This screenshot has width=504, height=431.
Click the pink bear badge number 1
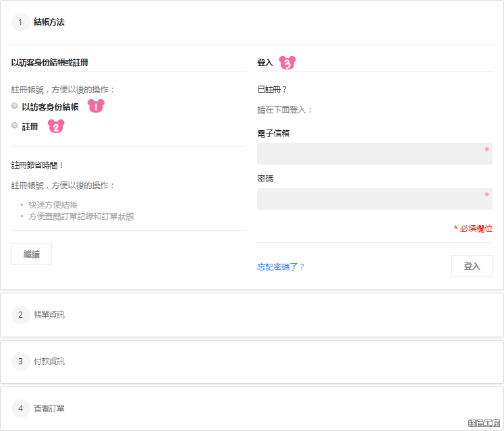96,106
